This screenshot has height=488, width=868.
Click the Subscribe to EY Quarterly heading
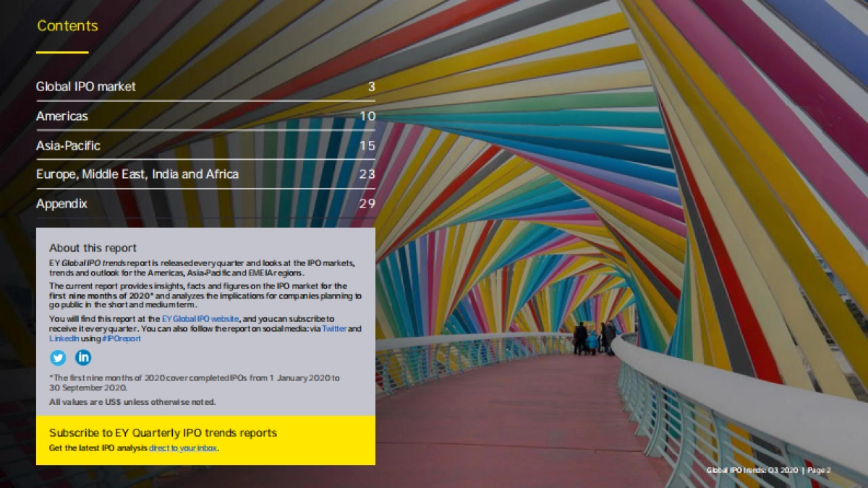click(x=163, y=433)
